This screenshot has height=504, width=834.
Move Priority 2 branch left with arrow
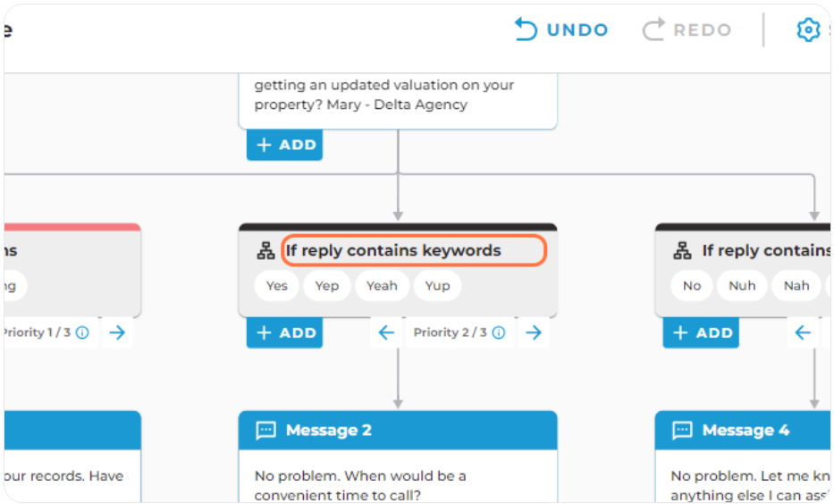pyautogui.click(x=386, y=332)
